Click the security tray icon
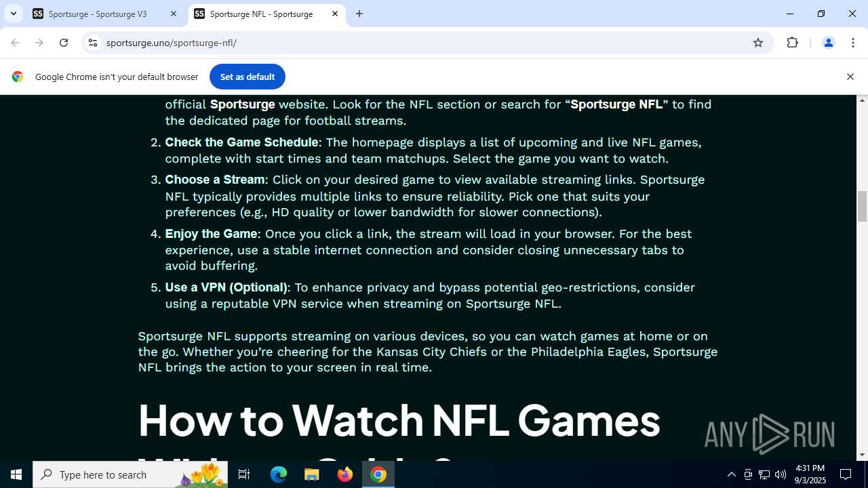The width and height of the screenshot is (868, 488). click(748, 474)
